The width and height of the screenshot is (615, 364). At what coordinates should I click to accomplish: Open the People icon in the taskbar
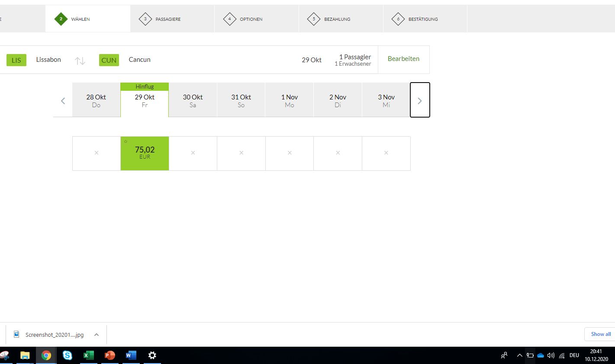504,355
